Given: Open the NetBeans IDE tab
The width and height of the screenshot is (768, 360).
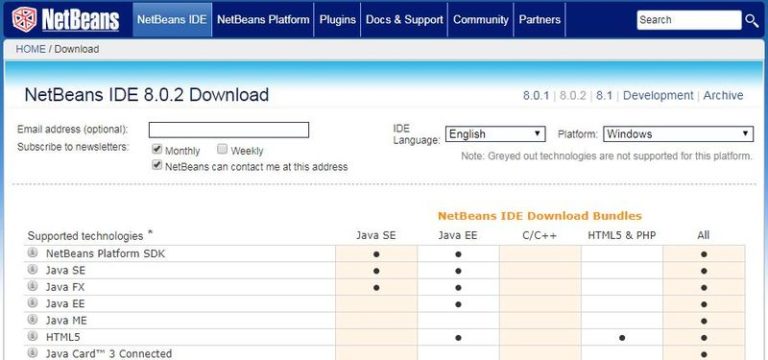Looking at the screenshot, I should coord(172,20).
